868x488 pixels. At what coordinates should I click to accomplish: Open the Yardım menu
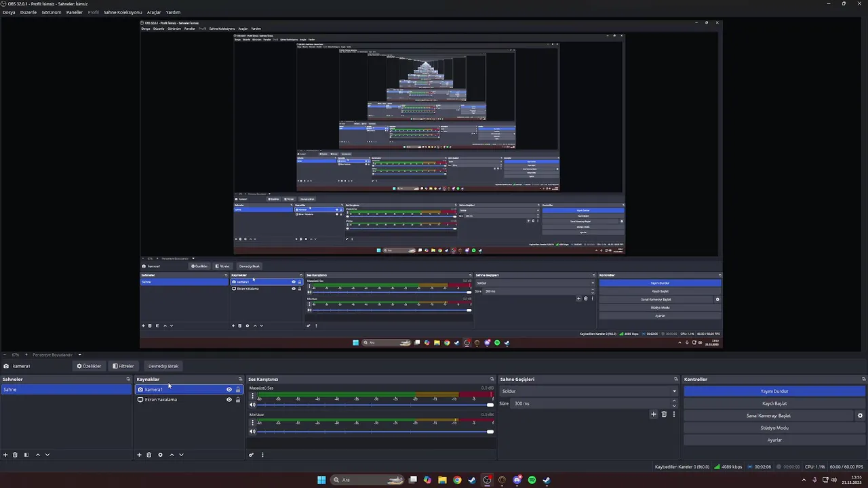[x=173, y=12]
